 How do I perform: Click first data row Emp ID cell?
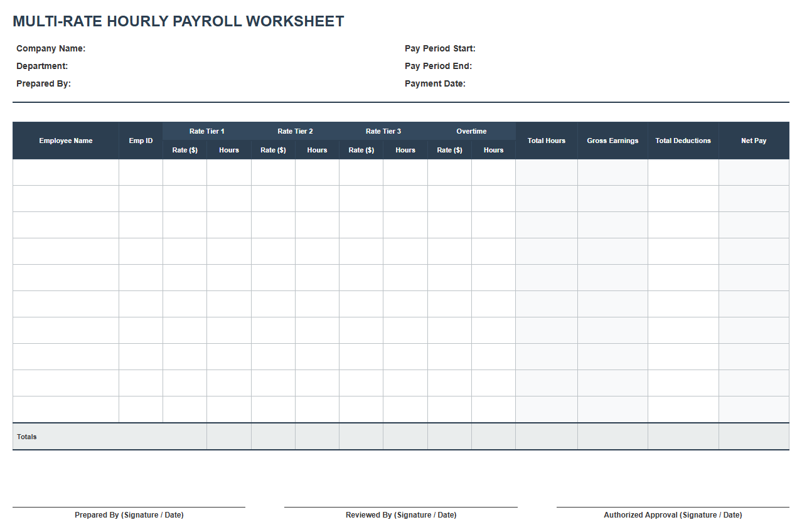[141, 173]
